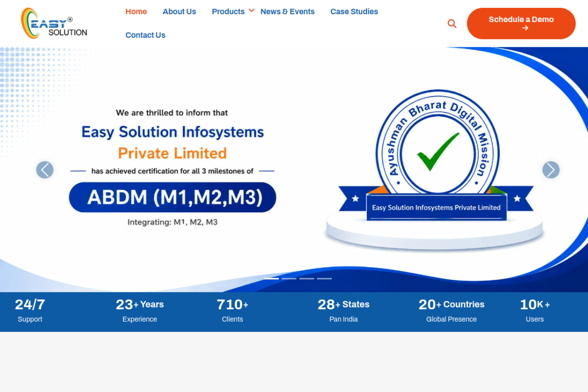Advance to next slide arrow
Image resolution: width=588 pixels, height=392 pixels.
[x=551, y=170]
